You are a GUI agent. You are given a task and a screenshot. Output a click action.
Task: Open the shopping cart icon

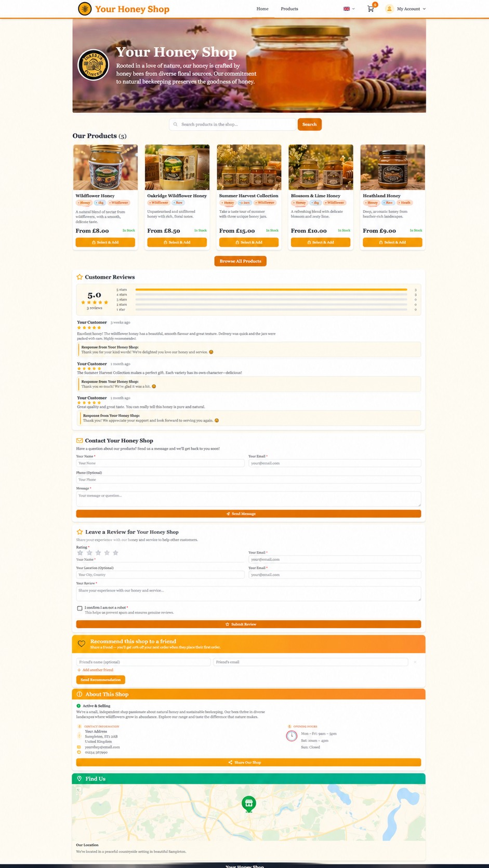click(x=371, y=9)
